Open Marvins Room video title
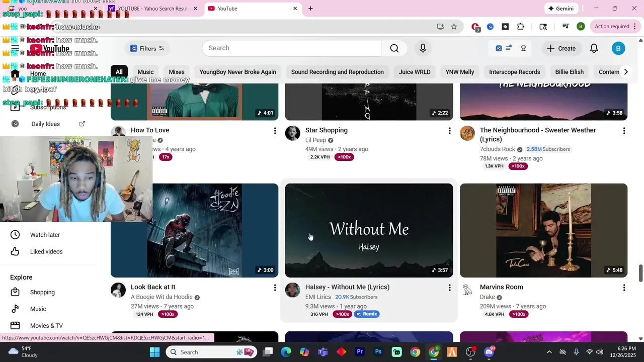644x362 pixels. coord(501,287)
